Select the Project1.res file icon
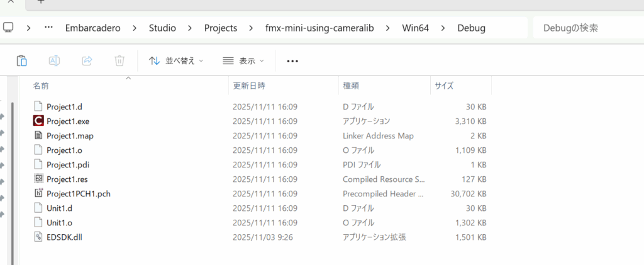This screenshot has height=265, width=644. [x=38, y=179]
